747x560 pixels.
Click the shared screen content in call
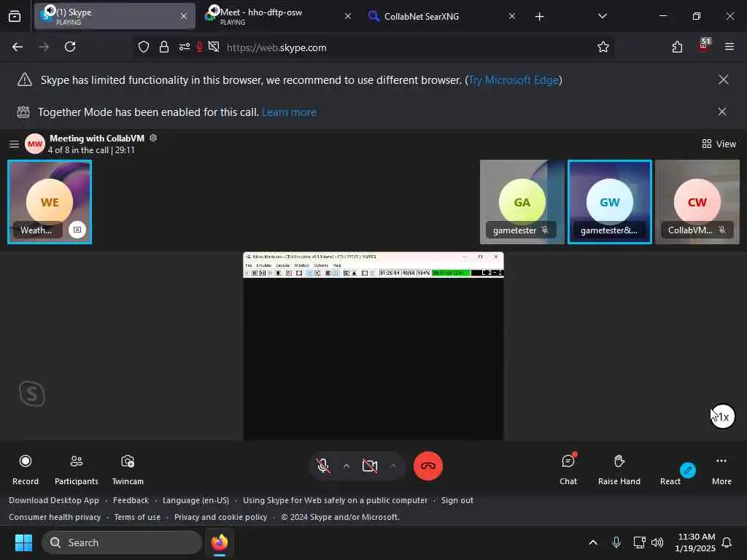click(373, 346)
